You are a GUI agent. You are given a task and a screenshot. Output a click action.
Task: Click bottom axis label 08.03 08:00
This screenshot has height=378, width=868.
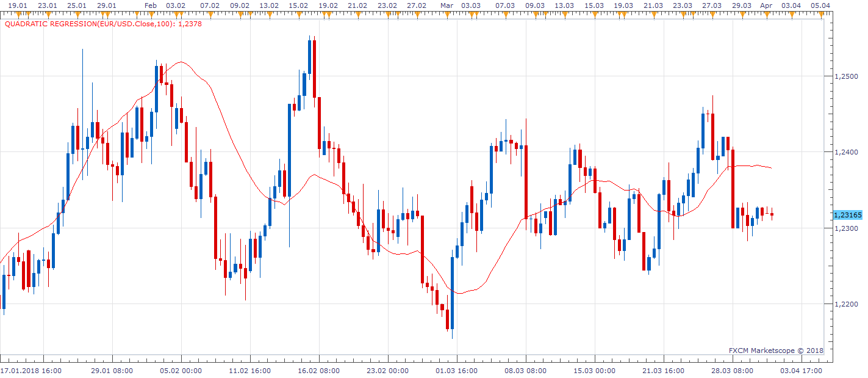click(526, 371)
